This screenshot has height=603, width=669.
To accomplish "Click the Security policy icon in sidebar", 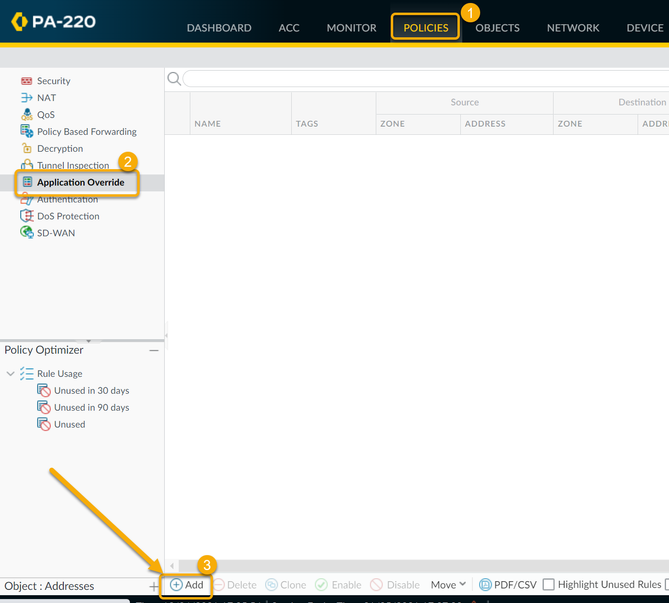I will coord(28,81).
